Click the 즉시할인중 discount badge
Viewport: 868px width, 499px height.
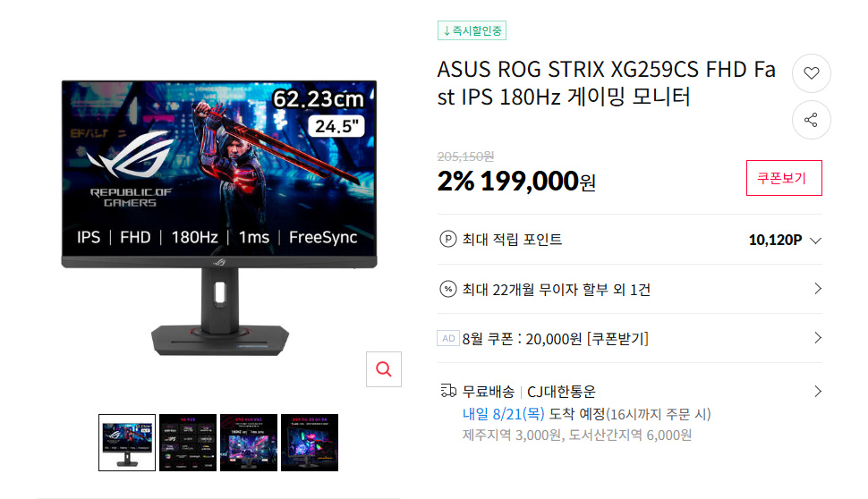point(472,30)
